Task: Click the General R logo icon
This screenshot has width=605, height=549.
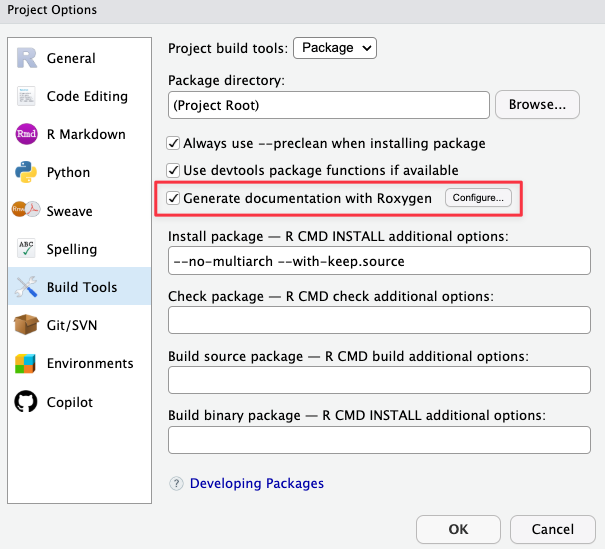Action: pos(26,58)
